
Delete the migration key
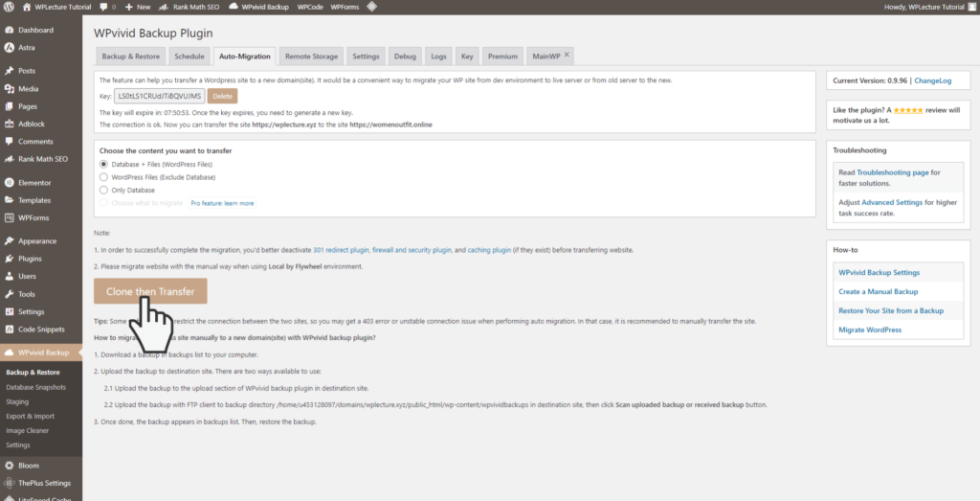pyautogui.click(x=222, y=97)
